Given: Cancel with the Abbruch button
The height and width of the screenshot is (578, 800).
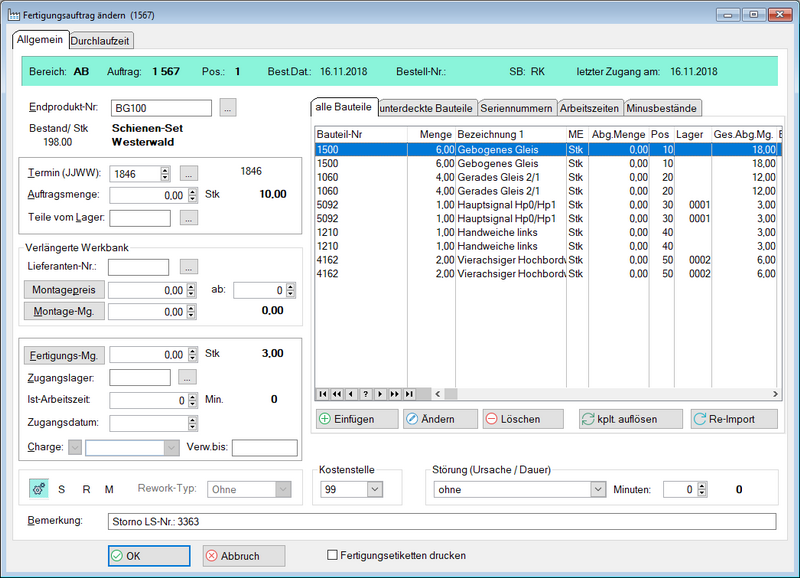Looking at the screenshot, I should tap(243, 555).
